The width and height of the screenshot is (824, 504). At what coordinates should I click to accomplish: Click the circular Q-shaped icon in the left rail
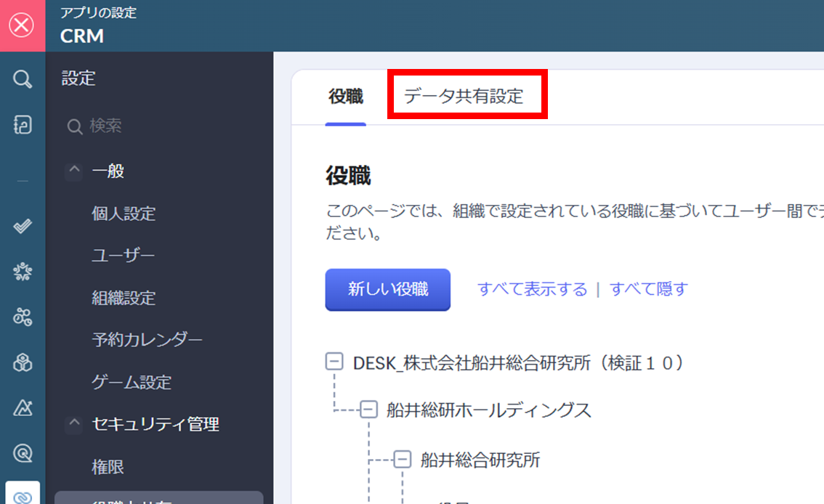pyautogui.click(x=23, y=453)
